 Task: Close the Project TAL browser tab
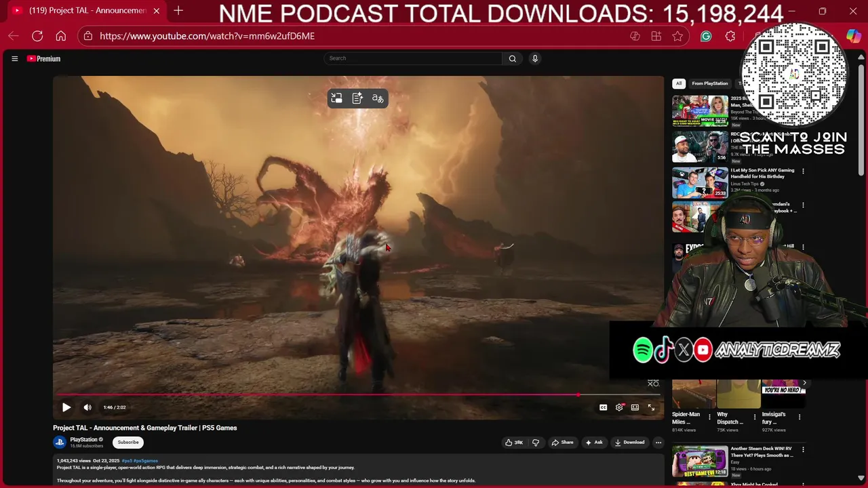[157, 11]
